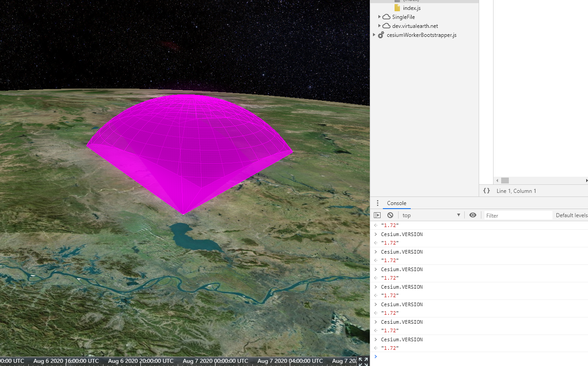The height and width of the screenshot is (366, 588).
Task: Expand the cesiumWorkerBootstrapper.js node arrow
Action: point(374,35)
